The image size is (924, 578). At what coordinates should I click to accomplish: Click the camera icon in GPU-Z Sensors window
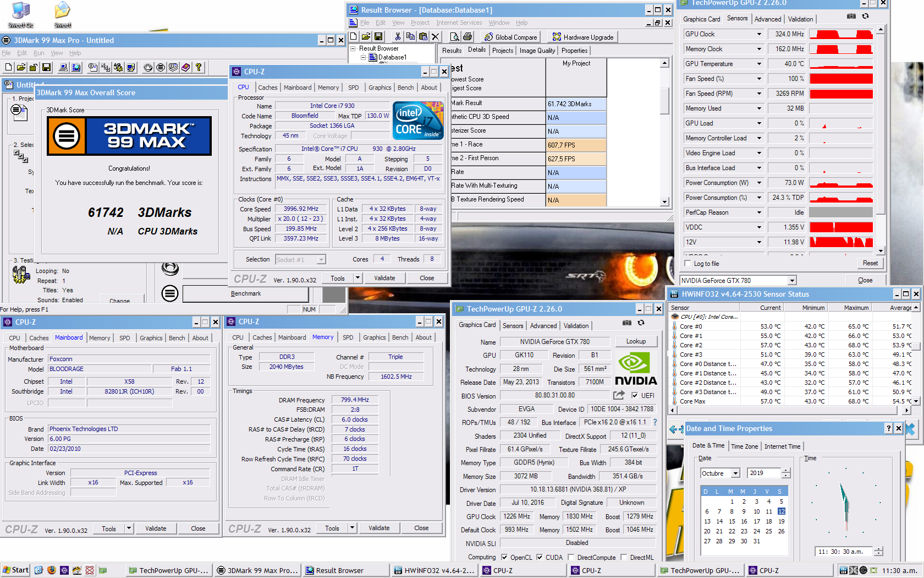coord(851,16)
